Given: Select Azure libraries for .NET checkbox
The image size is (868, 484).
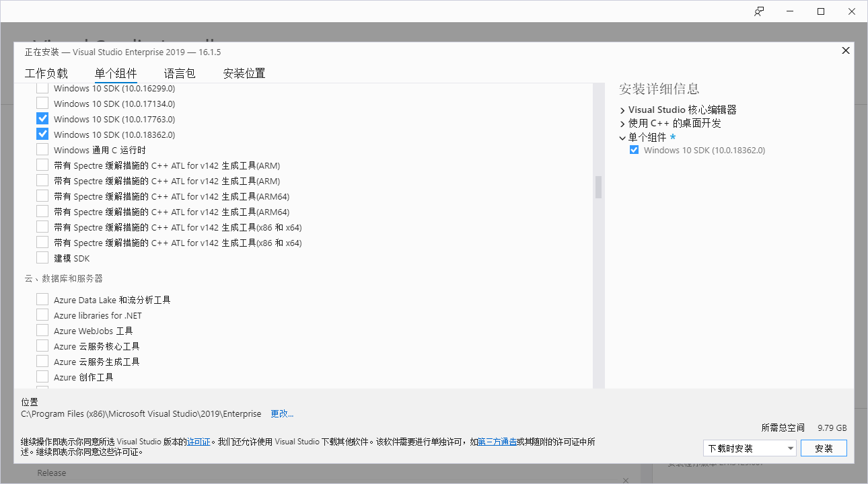Looking at the screenshot, I should click(42, 315).
